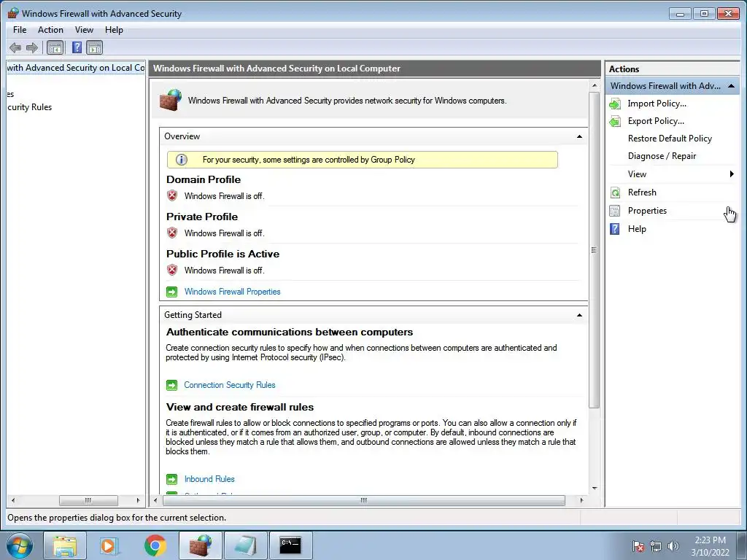Toggle the console tree toolbar icon

coord(55,47)
